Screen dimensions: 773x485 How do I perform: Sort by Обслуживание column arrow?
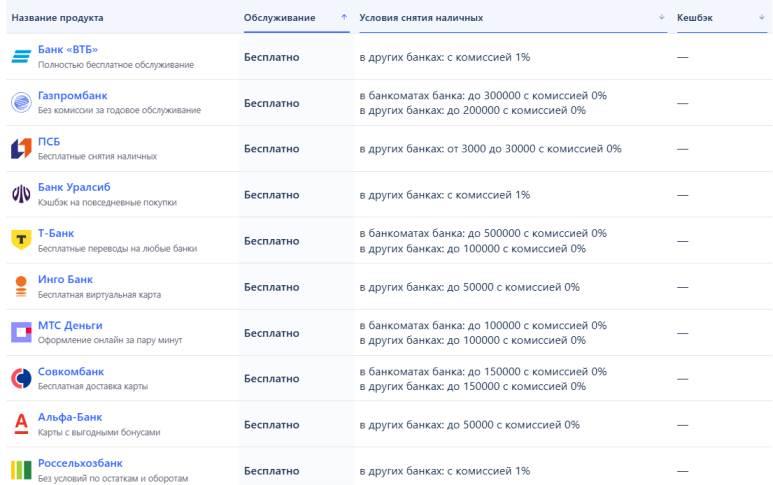click(344, 18)
